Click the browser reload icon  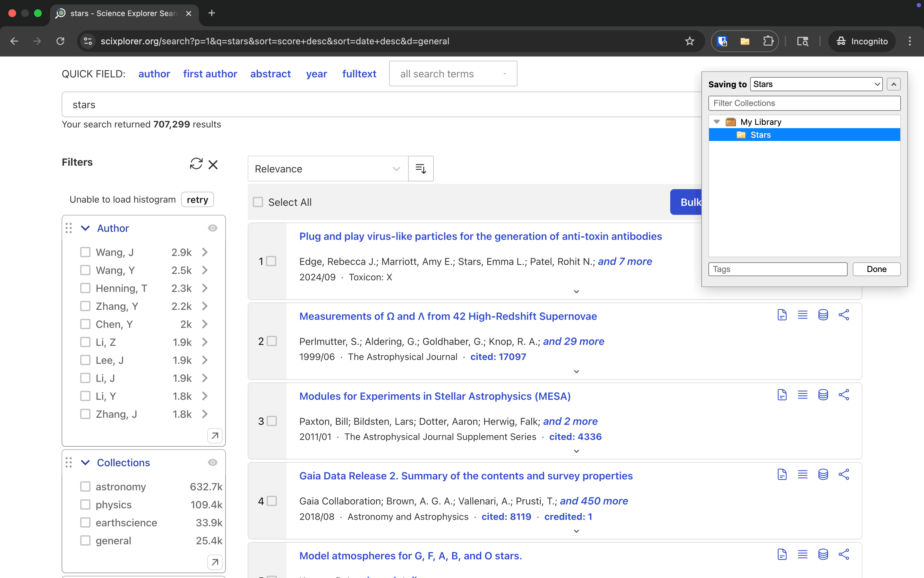pyautogui.click(x=60, y=41)
